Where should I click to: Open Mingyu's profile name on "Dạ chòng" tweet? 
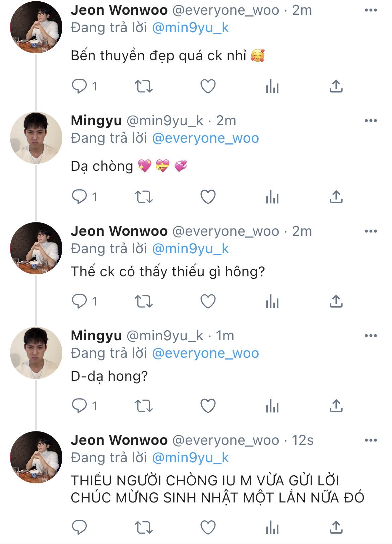pos(96,121)
